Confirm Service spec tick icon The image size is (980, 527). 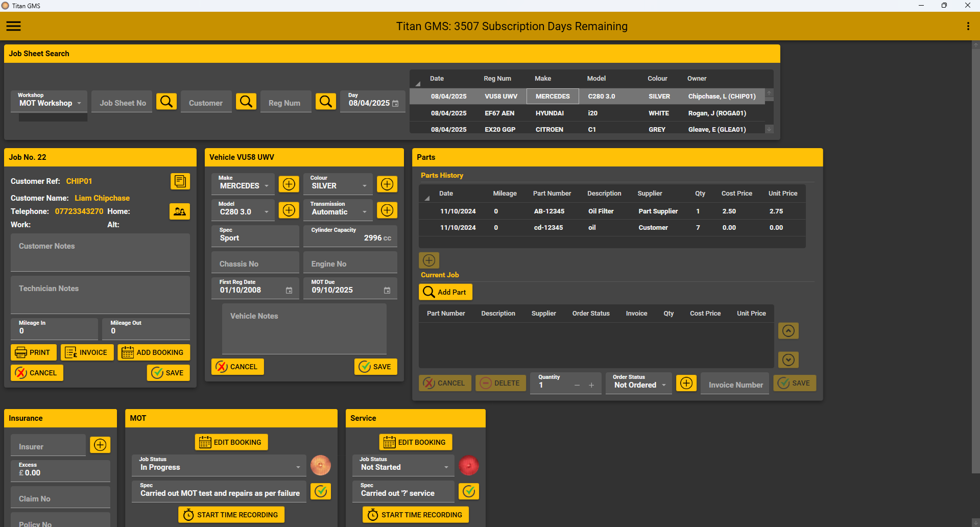click(469, 491)
